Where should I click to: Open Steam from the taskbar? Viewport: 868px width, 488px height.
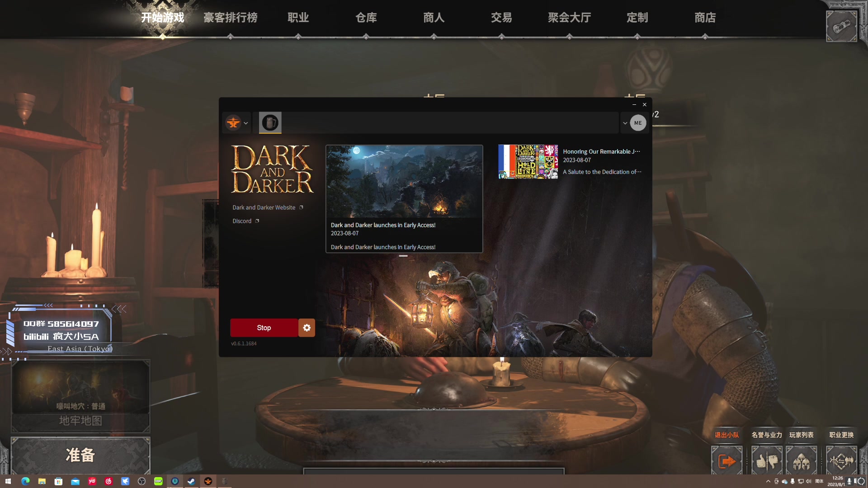191,481
